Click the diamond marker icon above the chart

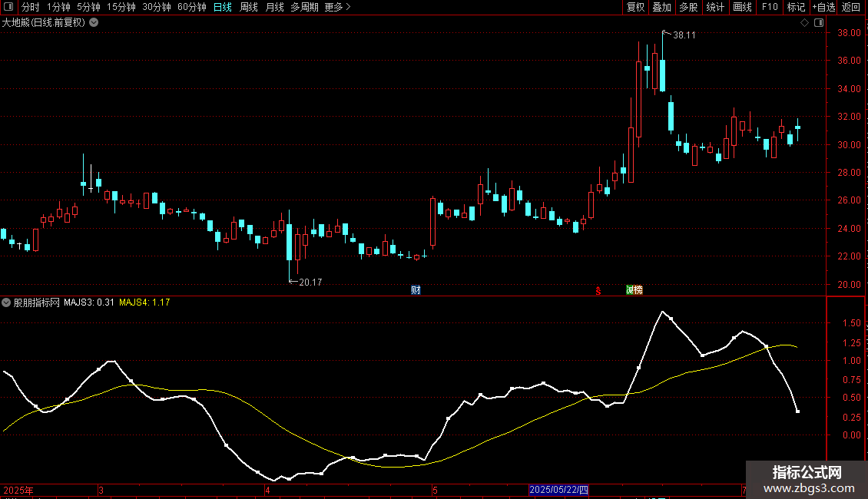point(805,23)
